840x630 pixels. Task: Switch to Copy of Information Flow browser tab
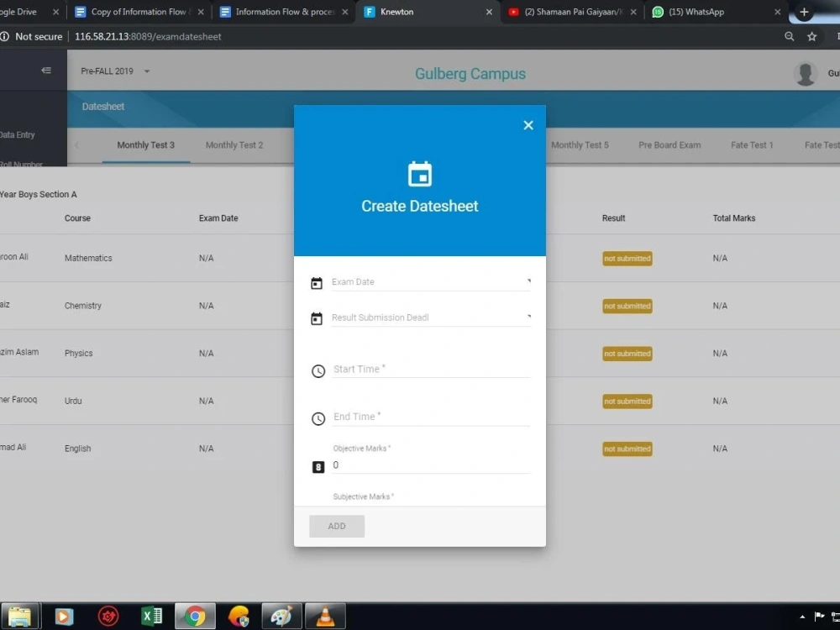pos(139,12)
